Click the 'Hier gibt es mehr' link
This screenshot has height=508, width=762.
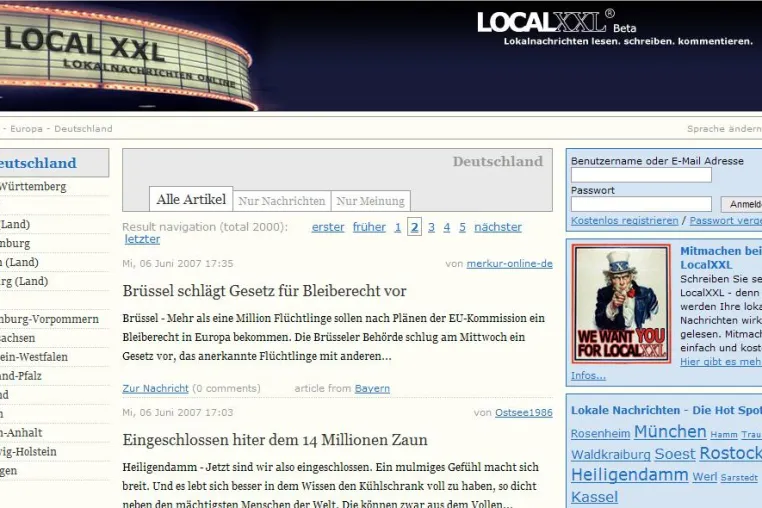(721, 362)
